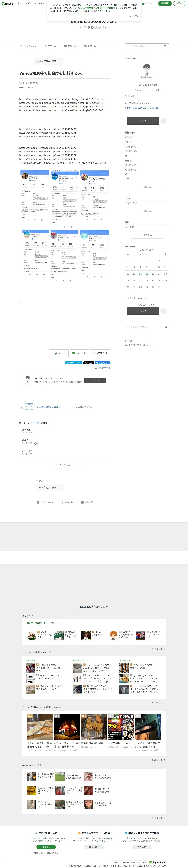Click the ログイン button
This screenshot has height=868, width=188.
180,3
